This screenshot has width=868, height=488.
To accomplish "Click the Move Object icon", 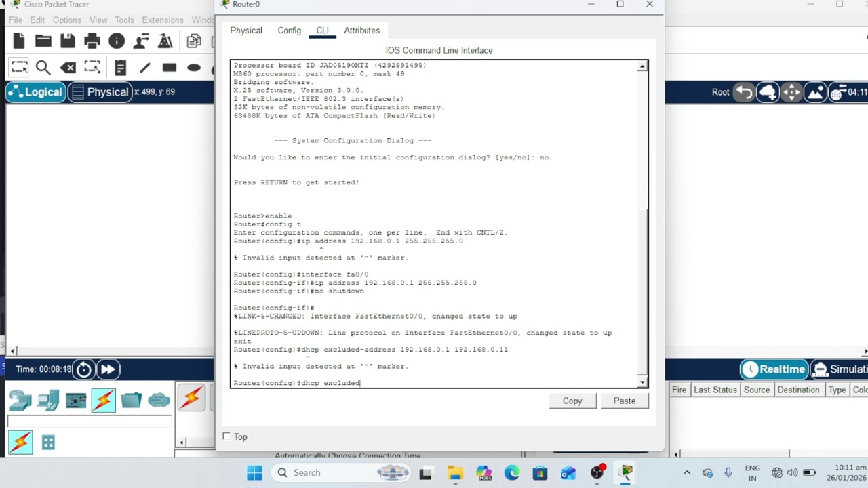I will (x=791, y=92).
